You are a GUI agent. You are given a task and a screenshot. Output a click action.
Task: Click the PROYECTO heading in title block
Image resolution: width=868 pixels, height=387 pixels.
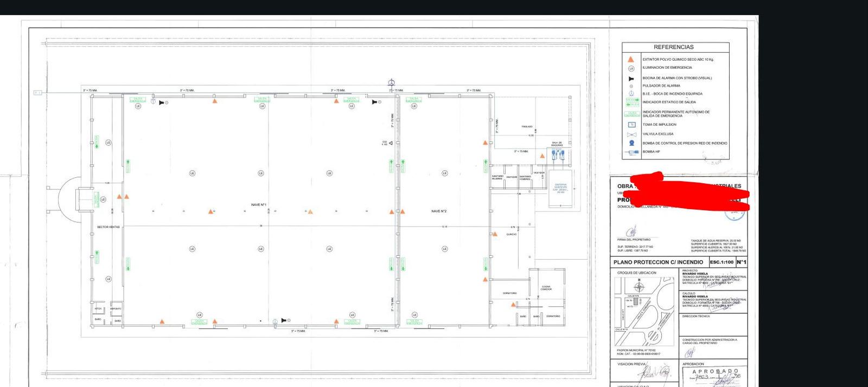[x=690, y=270]
